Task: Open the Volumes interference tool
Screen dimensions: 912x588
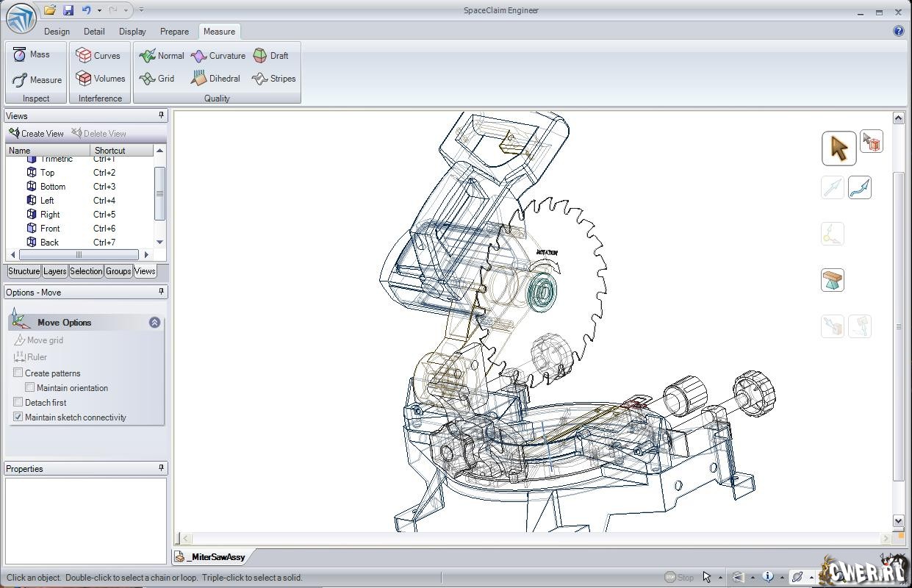Action: click(101, 79)
